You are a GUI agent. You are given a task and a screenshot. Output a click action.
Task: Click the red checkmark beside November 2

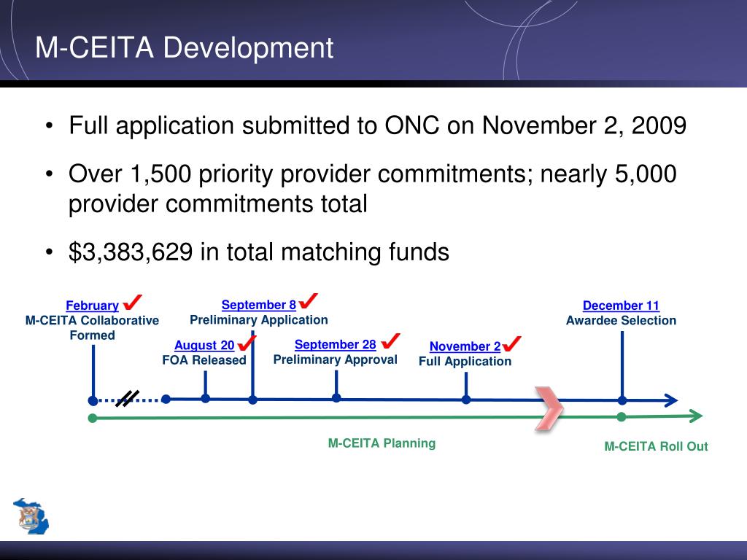(x=511, y=343)
